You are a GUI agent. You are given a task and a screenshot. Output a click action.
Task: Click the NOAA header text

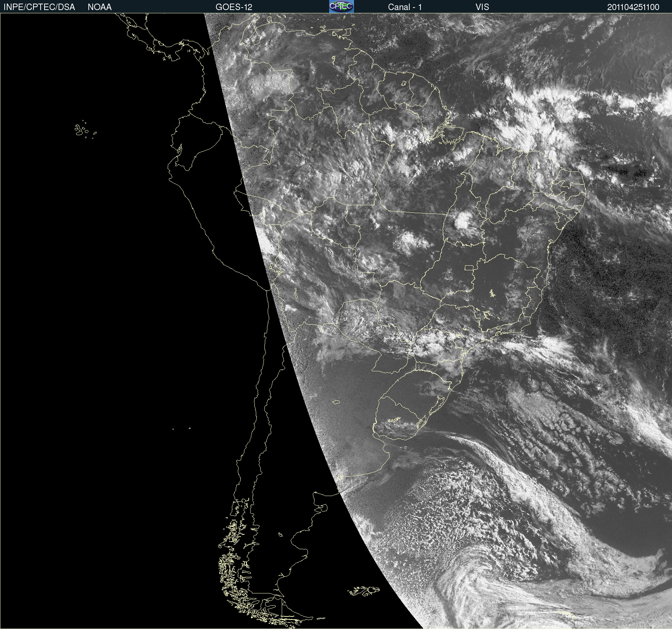[100, 7]
